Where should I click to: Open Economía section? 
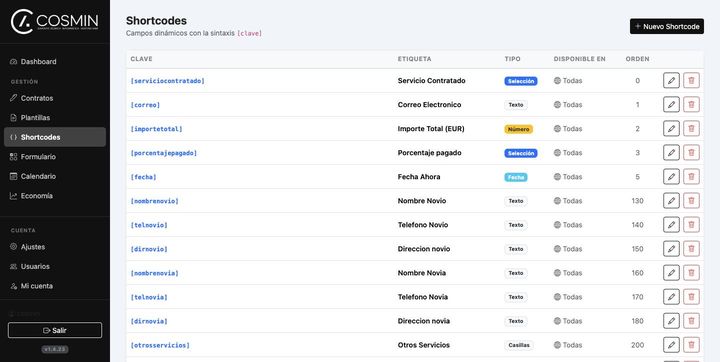click(x=55, y=196)
